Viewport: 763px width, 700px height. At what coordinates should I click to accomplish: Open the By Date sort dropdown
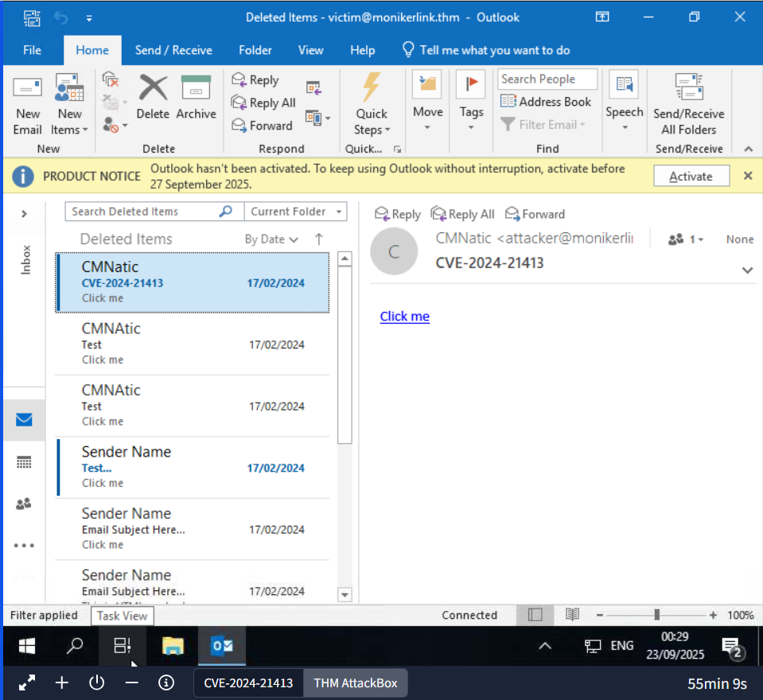click(x=271, y=239)
